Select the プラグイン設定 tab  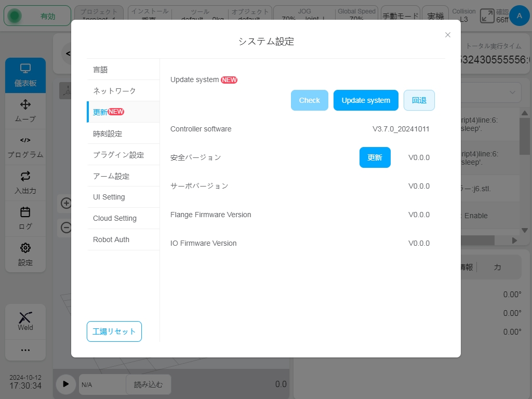(123, 155)
